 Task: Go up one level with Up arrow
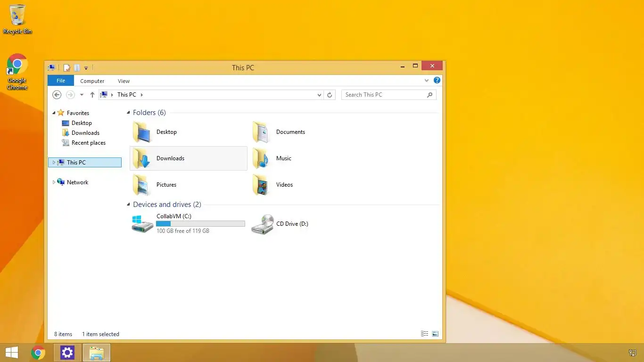92,95
